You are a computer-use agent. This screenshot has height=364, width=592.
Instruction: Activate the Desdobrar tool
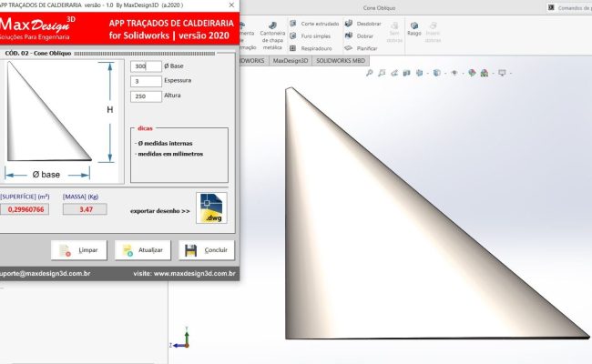click(x=362, y=23)
